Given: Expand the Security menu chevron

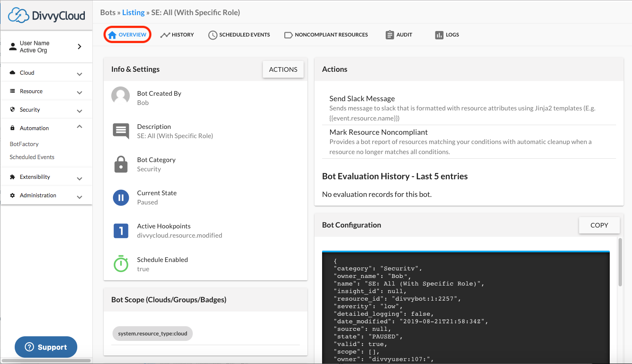Looking at the screenshot, I should (x=79, y=111).
